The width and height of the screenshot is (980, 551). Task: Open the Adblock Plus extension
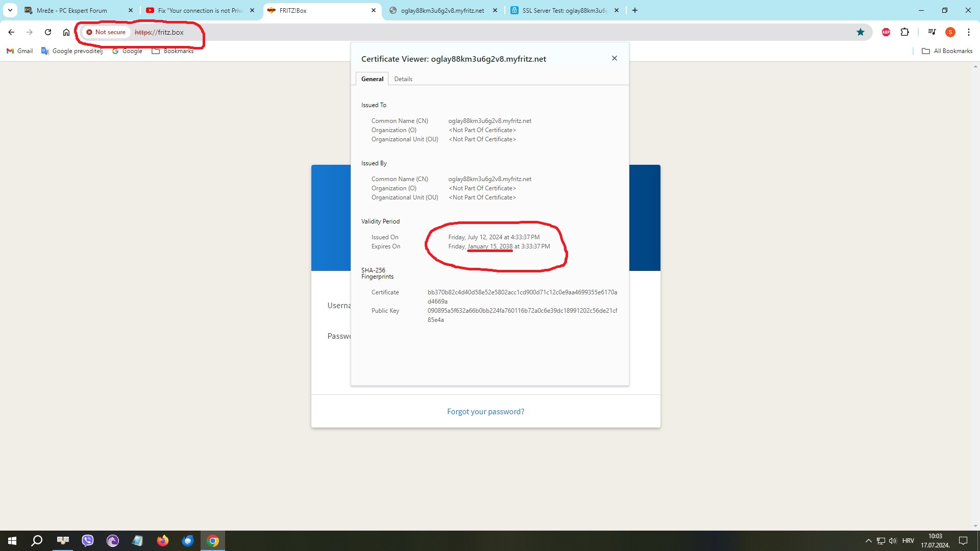click(x=886, y=32)
